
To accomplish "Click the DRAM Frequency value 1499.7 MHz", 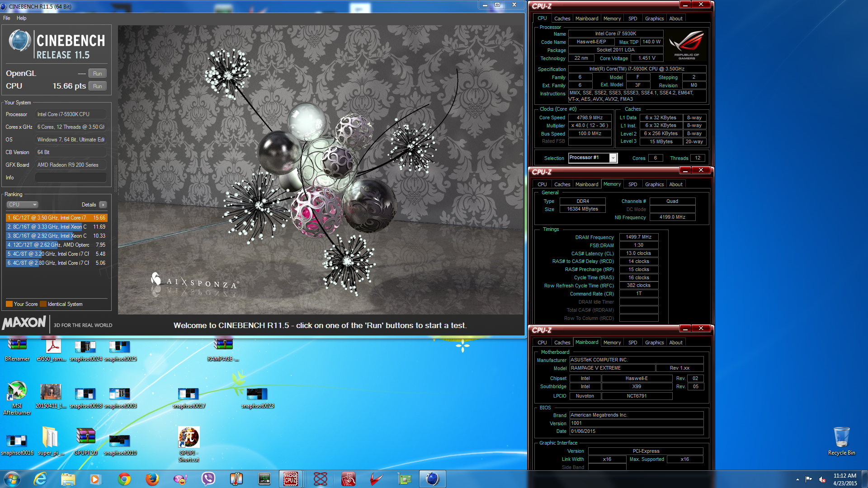I will coord(638,237).
